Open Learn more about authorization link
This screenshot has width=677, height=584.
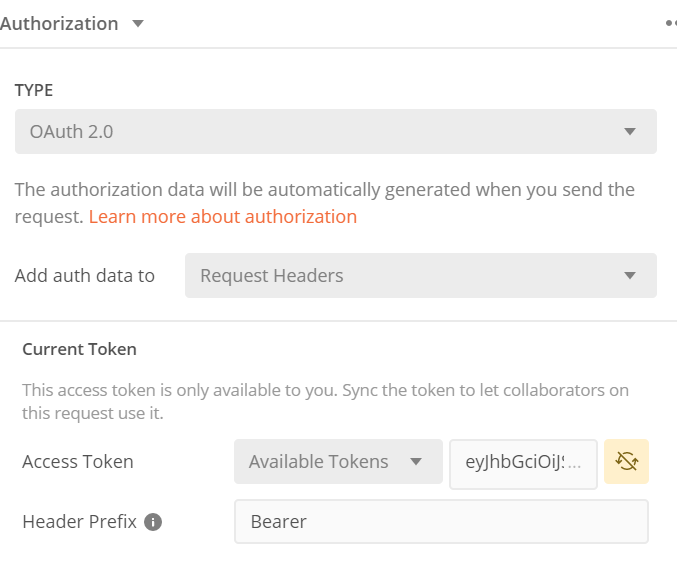222,216
